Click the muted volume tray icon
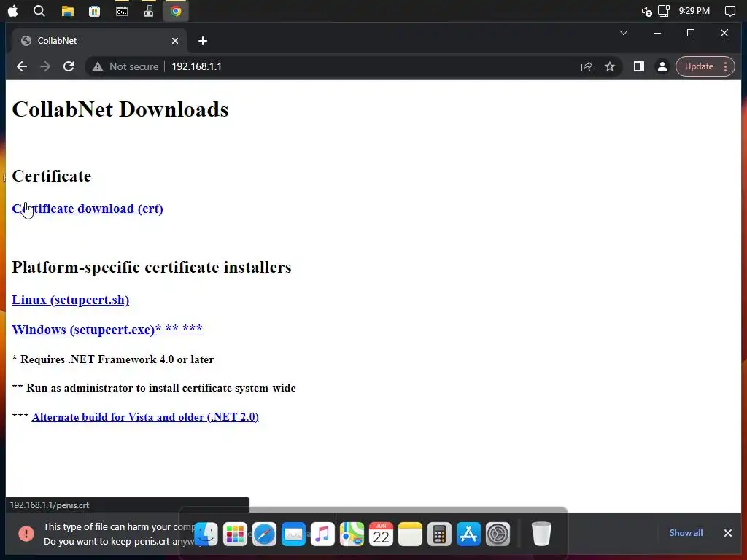 [x=646, y=12]
